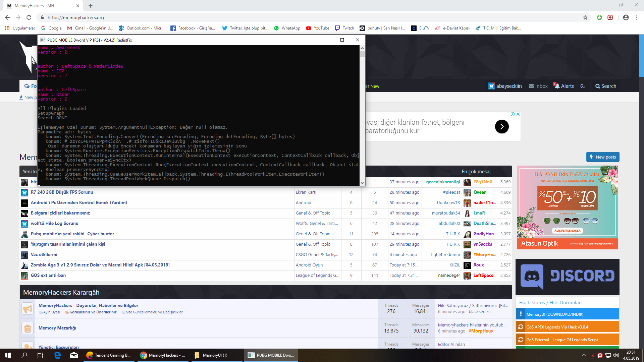Open user Qveen's profile
The width and height of the screenshot is (644, 362).
480,192
